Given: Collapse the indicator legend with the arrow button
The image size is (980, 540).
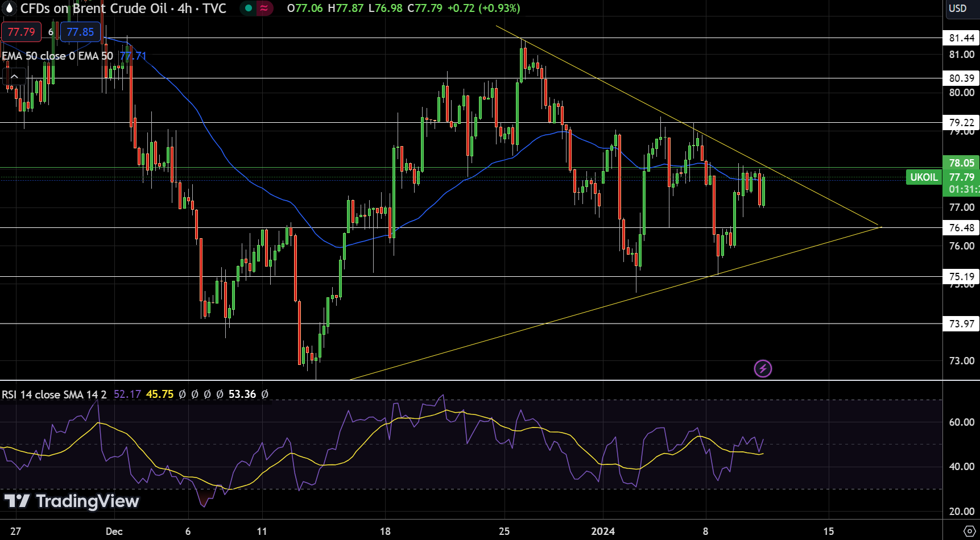Looking at the screenshot, I should 14,76.
